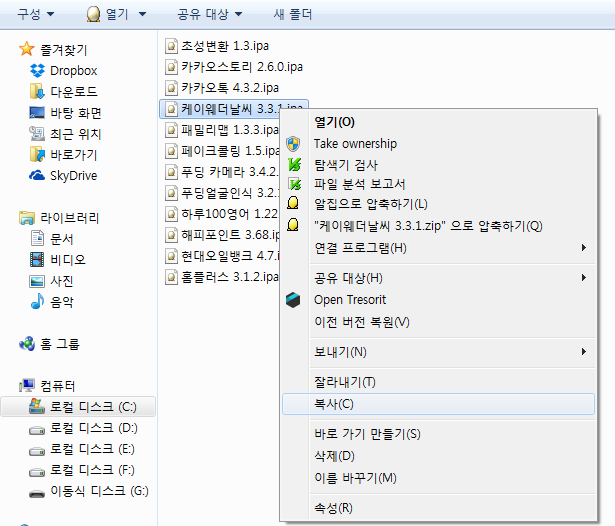The width and height of the screenshot is (615, 526).
Task: Select file 해피포인트 3.68.ipa
Action: click(x=222, y=235)
